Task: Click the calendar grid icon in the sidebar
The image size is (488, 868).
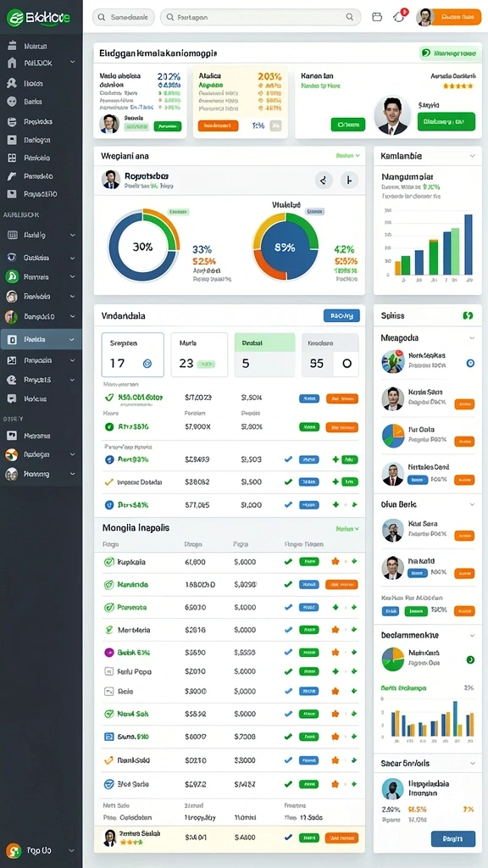Action: [12, 235]
